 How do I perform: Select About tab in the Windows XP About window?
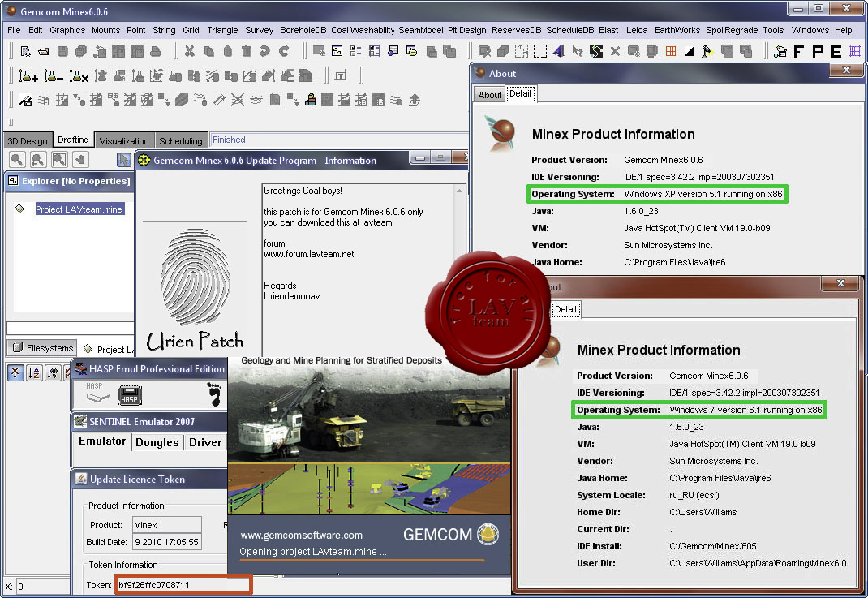(x=489, y=95)
